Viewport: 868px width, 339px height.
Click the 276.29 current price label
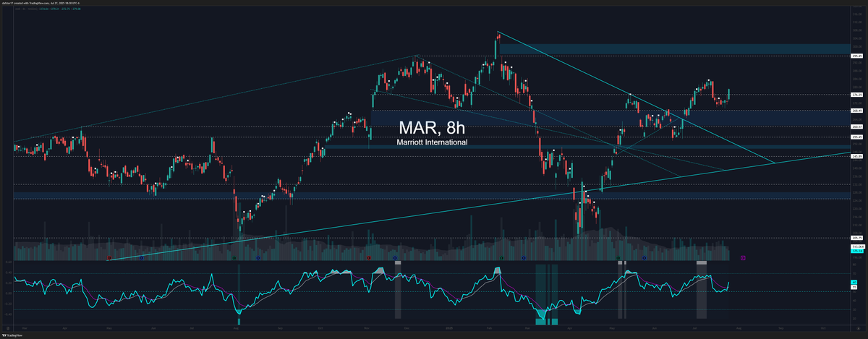(x=858, y=95)
